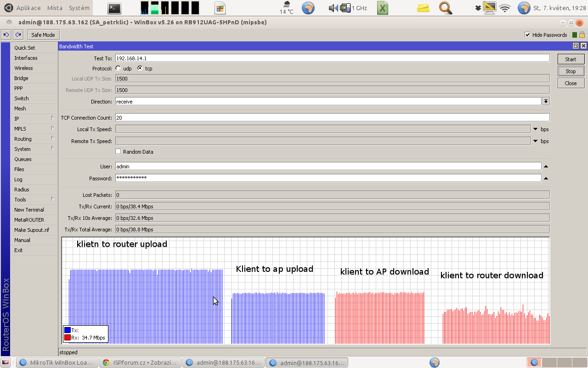This screenshot has width=588, height=368.
Task: Expand the Remote Tx Speed arrow
Action: point(536,141)
